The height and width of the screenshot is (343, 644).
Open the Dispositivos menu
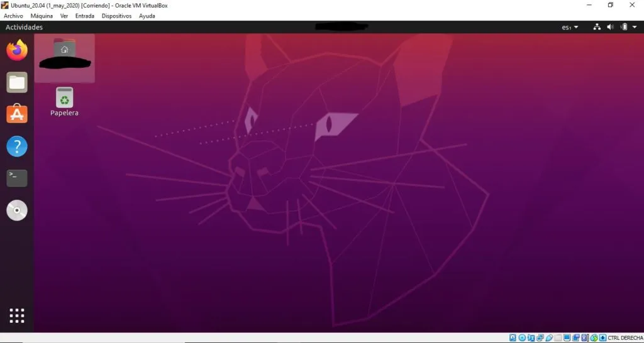pyautogui.click(x=116, y=16)
